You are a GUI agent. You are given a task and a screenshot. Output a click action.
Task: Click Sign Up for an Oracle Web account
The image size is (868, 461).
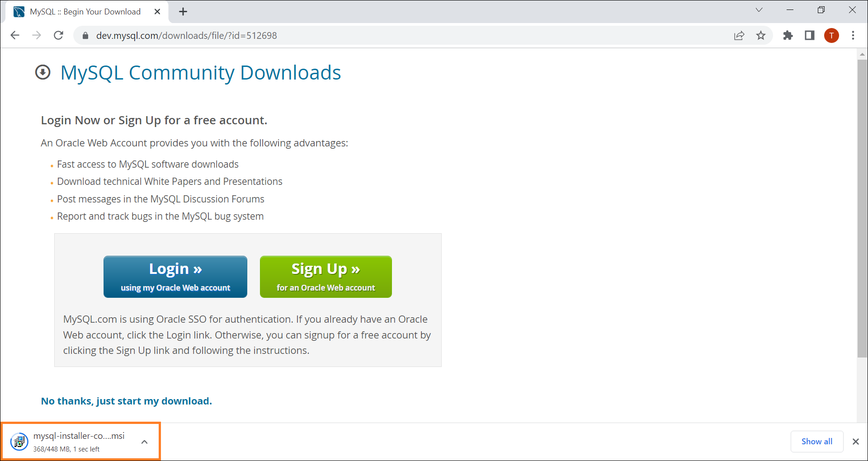pos(326,277)
